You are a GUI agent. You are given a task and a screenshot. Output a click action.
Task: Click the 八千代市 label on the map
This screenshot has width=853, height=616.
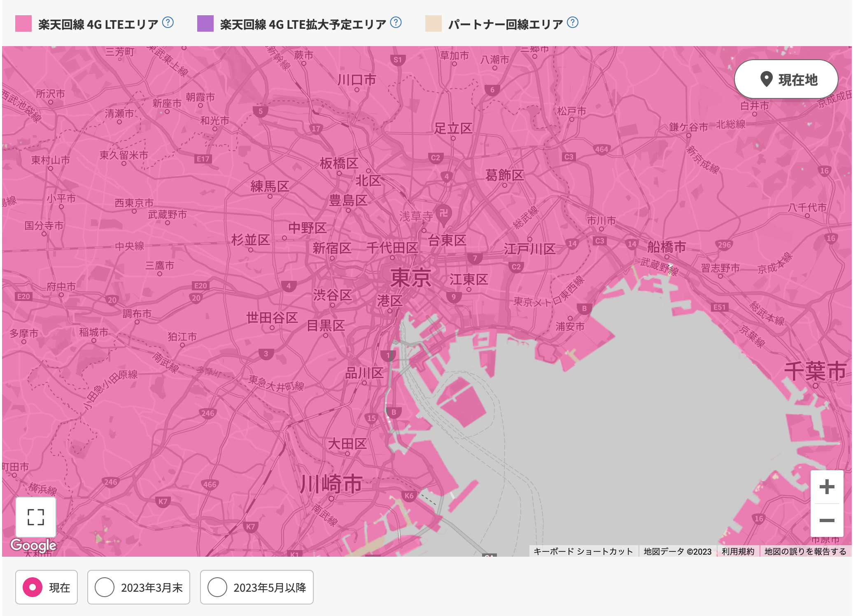(807, 207)
